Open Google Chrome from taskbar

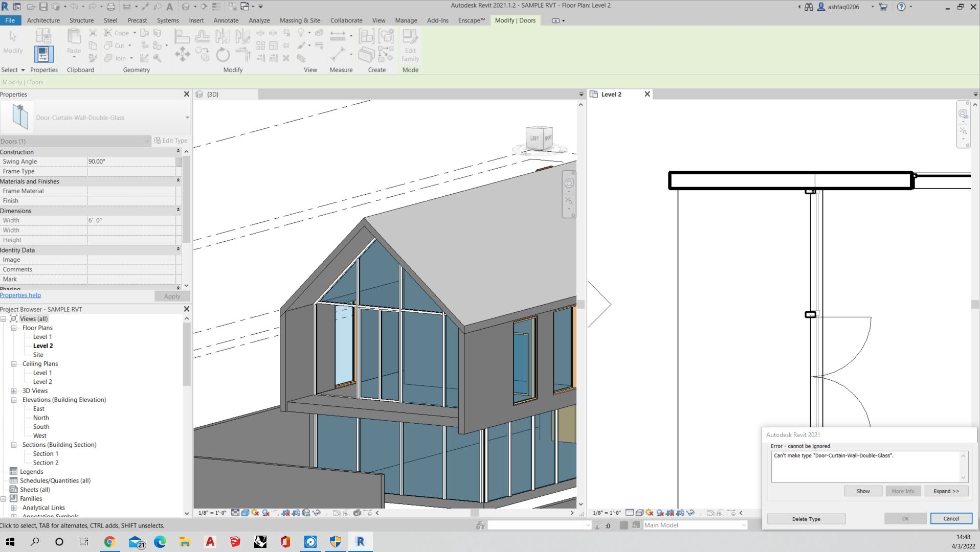(x=109, y=542)
